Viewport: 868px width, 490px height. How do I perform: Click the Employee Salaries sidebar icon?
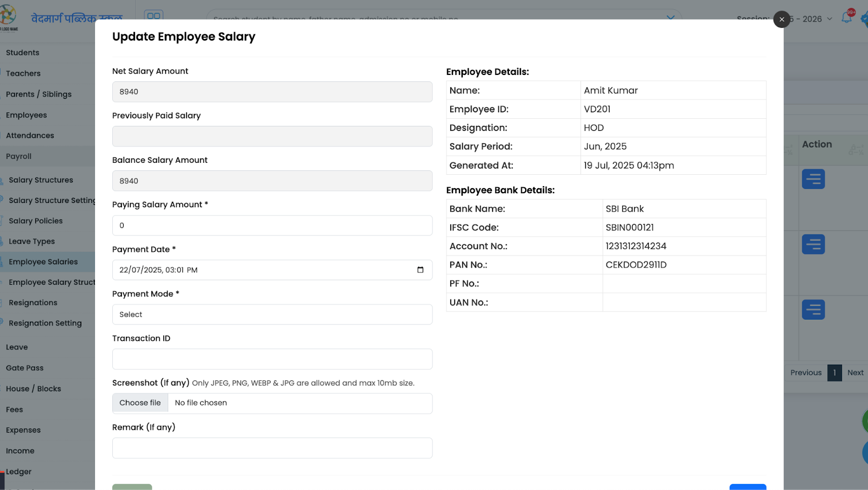point(3,262)
